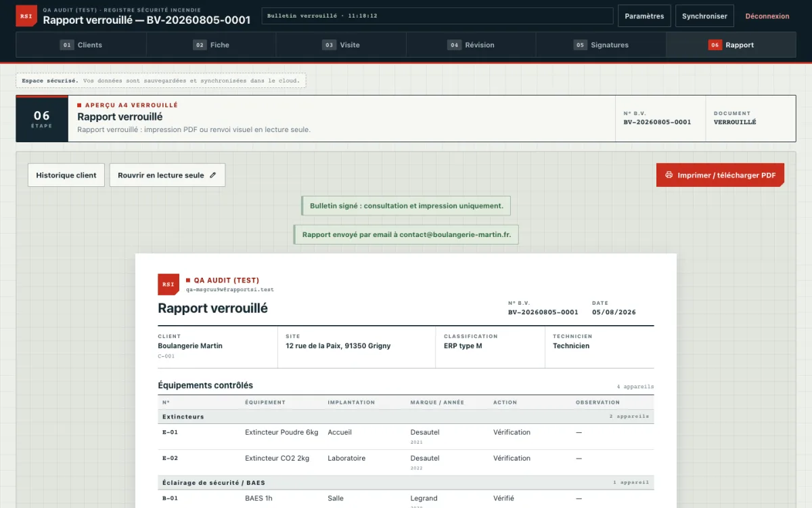Open the Révision tab

(471, 45)
